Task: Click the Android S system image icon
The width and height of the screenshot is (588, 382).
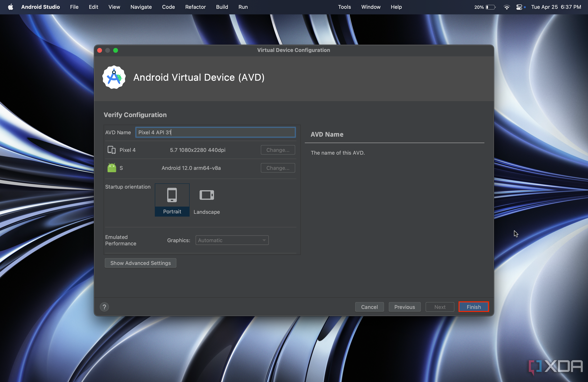Action: [x=112, y=168]
